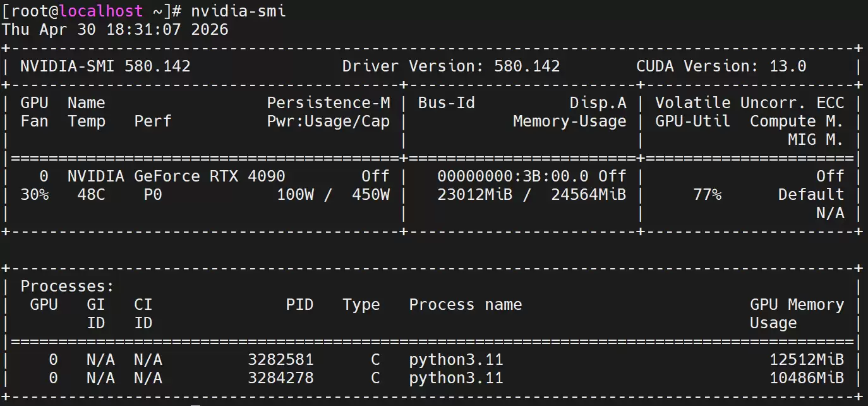Screen dimensions: 868x406
Task: Click the Process name column header
Action: (x=466, y=305)
